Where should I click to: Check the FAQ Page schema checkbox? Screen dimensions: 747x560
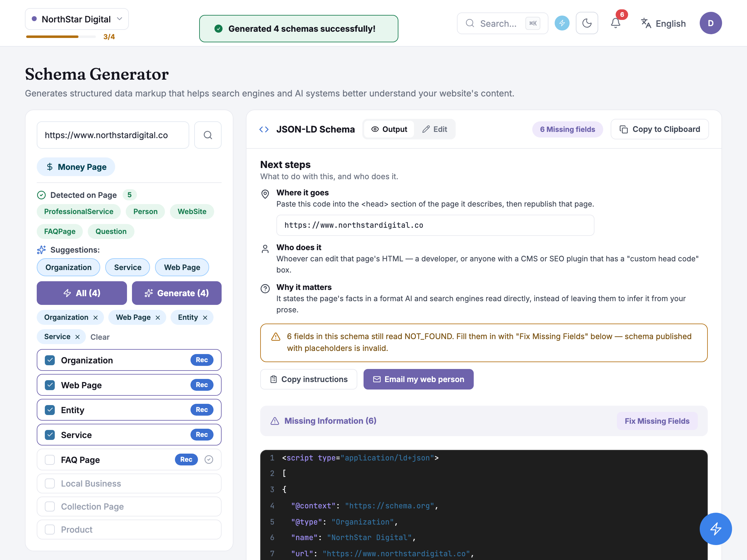(x=50, y=460)
